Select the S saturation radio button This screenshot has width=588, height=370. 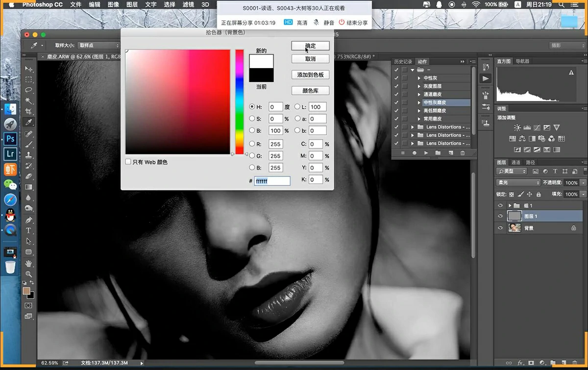pos(252,119)
